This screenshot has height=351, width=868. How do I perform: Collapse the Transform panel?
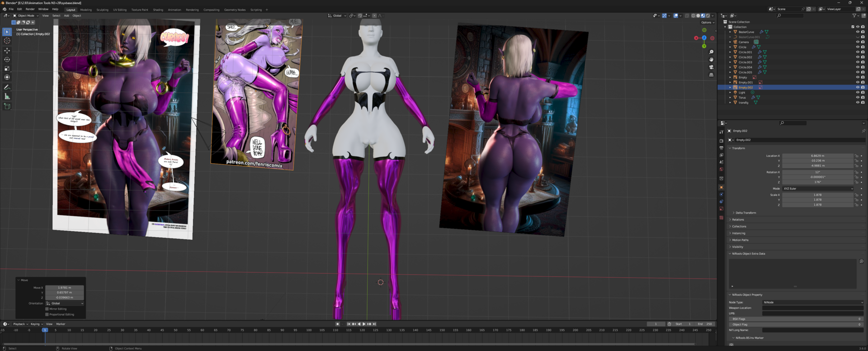tap(738, 148)
